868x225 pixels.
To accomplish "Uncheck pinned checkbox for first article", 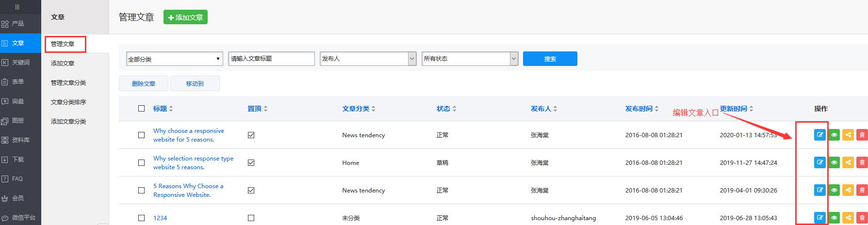I will point(251,135).
